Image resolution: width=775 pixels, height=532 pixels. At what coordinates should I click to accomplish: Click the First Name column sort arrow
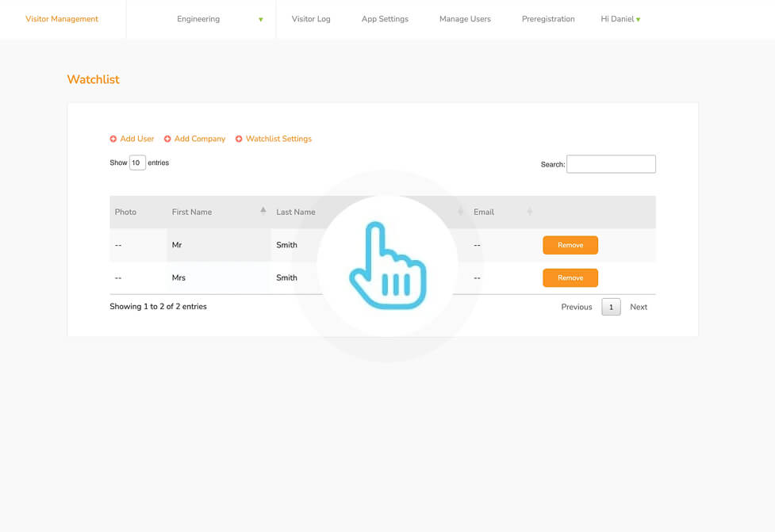tap(263, 211)
